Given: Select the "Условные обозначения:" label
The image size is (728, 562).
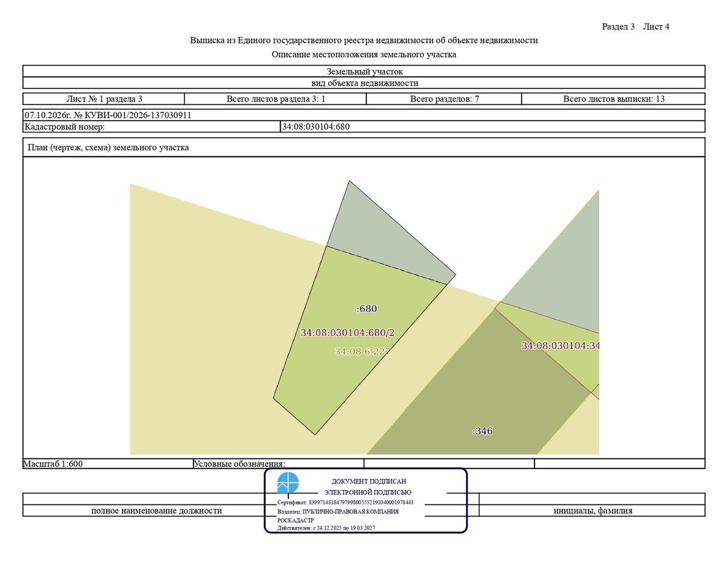Looking at the screenshot, I should [x=239, y=464].
